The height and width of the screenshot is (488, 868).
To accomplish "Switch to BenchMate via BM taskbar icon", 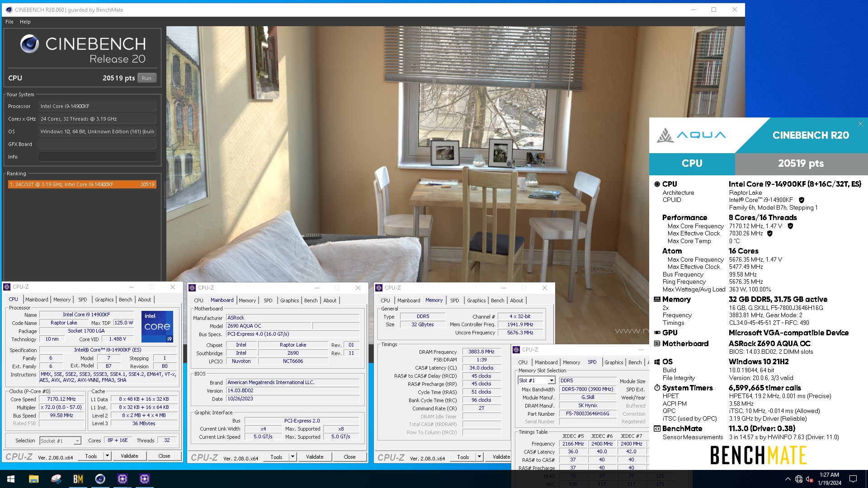I will [78, 479].
